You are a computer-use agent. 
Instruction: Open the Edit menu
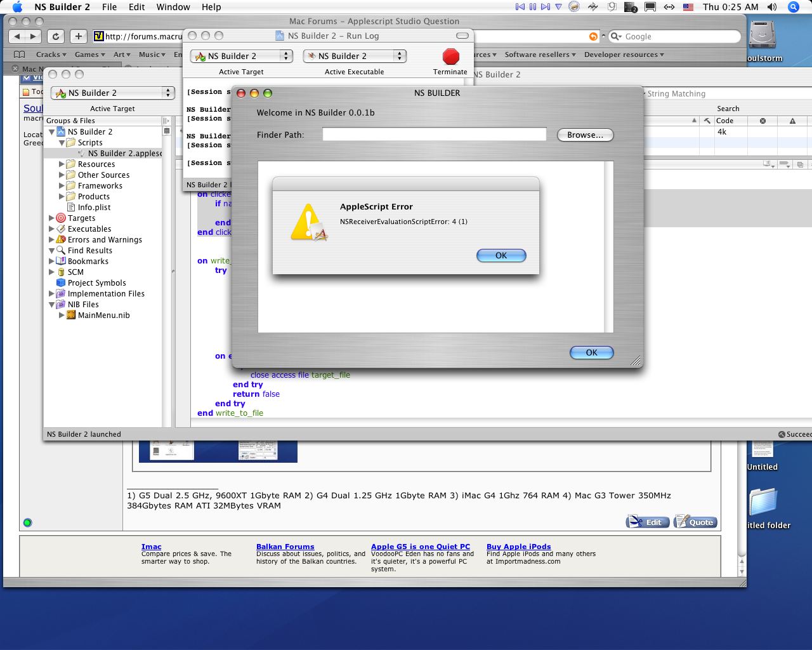137,7
